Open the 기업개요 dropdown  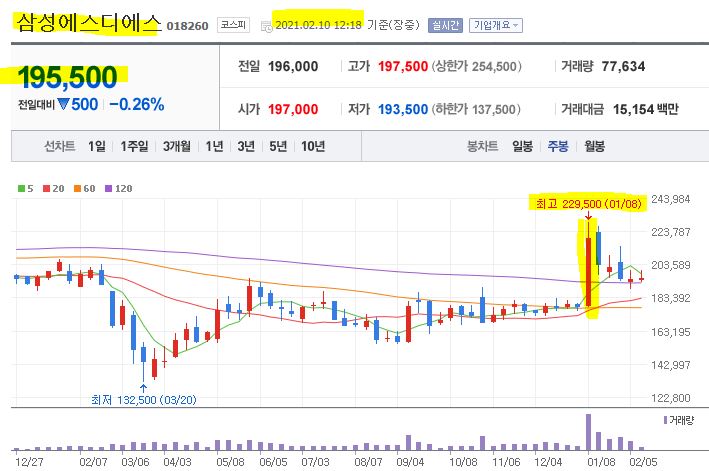coord(496,25)
